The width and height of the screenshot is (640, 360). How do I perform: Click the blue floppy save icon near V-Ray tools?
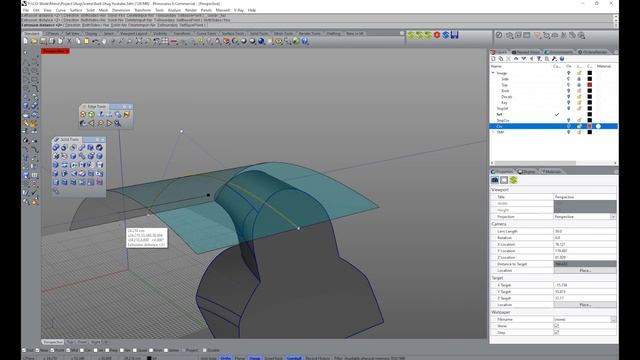point(454,35)
